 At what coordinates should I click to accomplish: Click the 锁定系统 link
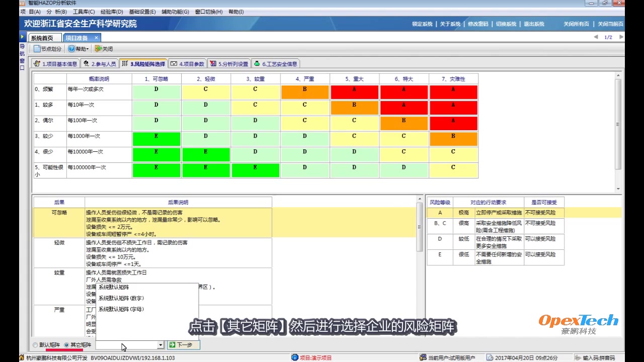point(422,24)
